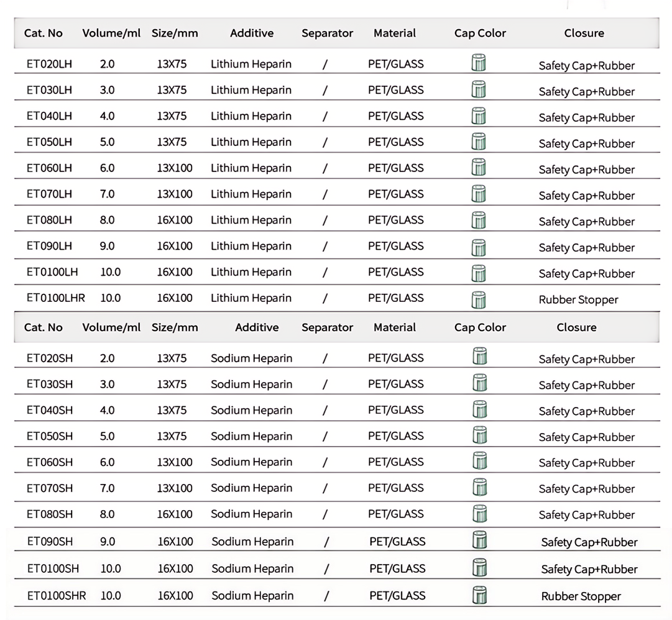Select the Safety Cap+Rubber closure for ET060LH

click(x=586, y=170)
